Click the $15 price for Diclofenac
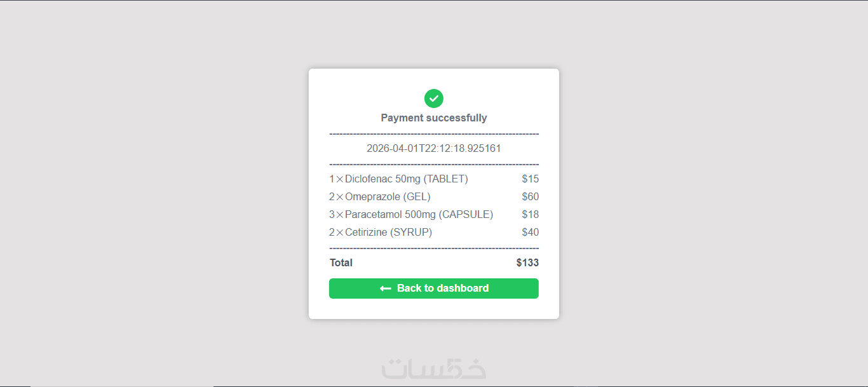The height and width of the screenshot is (387, 868). [x=530, y=179]
